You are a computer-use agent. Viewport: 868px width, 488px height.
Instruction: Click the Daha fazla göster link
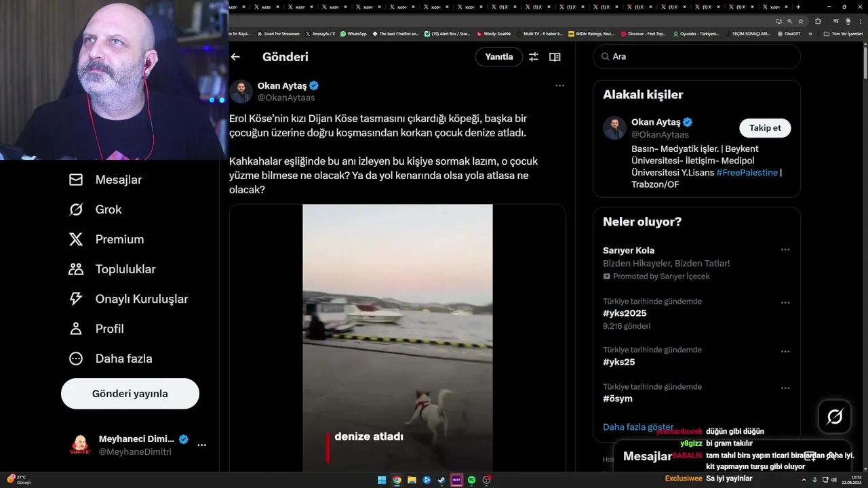tap(638, 427)
